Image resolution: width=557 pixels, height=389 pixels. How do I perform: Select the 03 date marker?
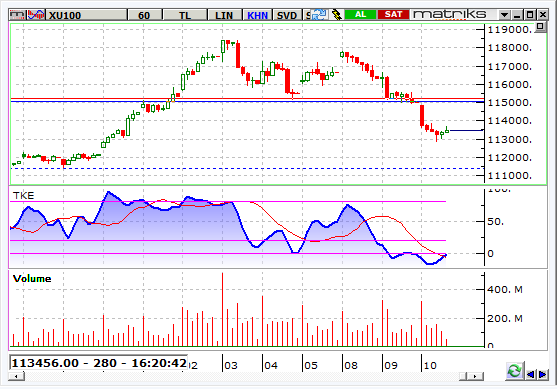[x=231, y=365]
